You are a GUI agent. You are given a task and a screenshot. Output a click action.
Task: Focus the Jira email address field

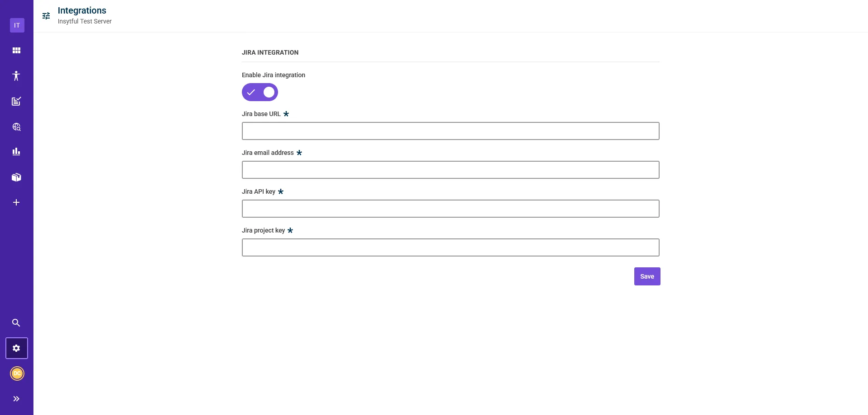[x=450, y=170]
